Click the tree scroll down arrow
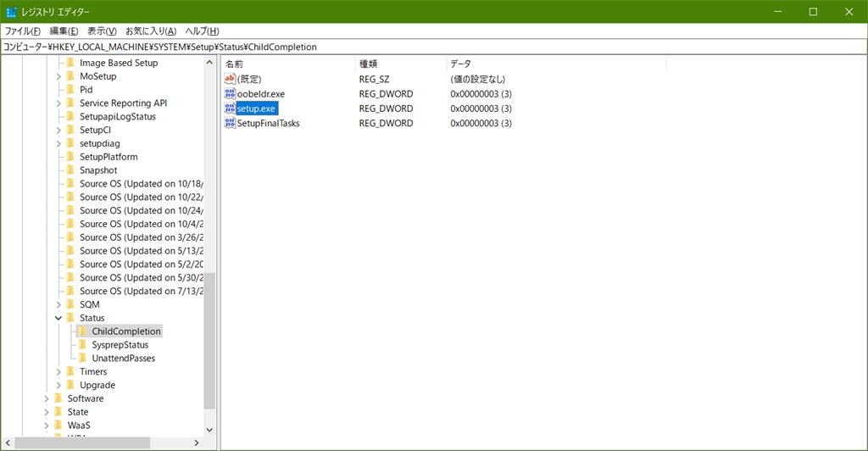Screen dimensions: 868x451 [209, 430]
